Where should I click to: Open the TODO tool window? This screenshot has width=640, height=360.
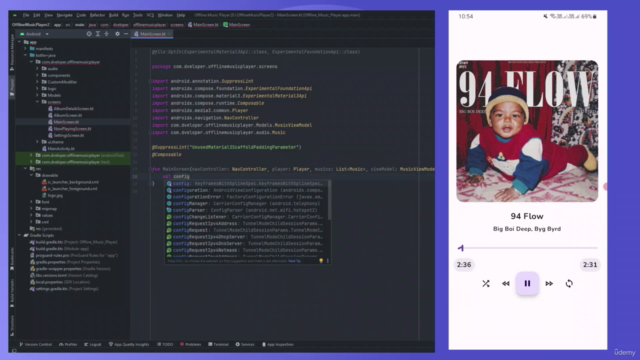pyautogui.click(x=165, y=344)
